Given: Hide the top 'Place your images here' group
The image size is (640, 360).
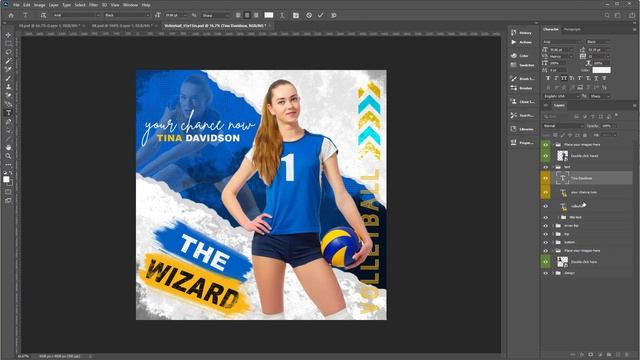Looking at the screenshot, I should tap(545, 144).
